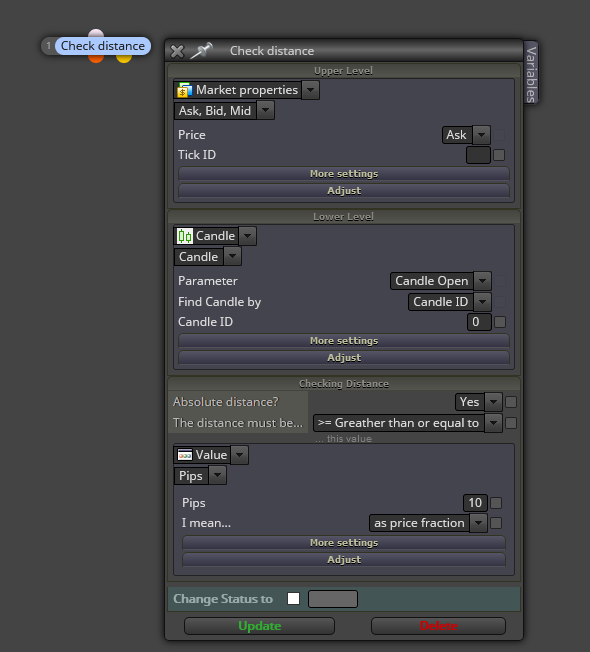Click the Market properties icon
This screenshot has width=590, height=652.
pyautogui.click(x=184, y=90)
